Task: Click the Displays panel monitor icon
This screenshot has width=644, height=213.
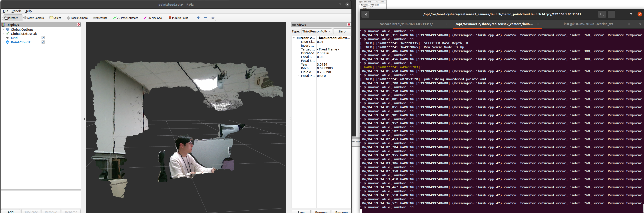Action: coord(4,25)
